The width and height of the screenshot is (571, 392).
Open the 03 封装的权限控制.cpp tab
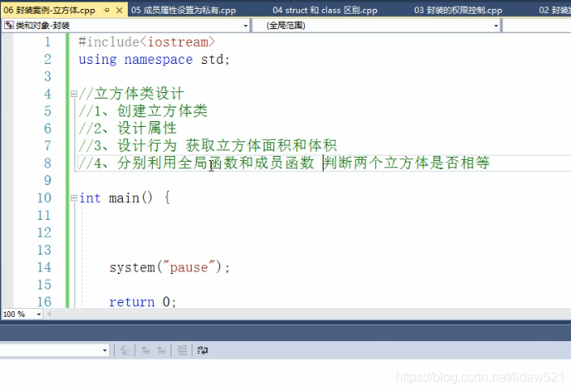(x=458, y=11)
